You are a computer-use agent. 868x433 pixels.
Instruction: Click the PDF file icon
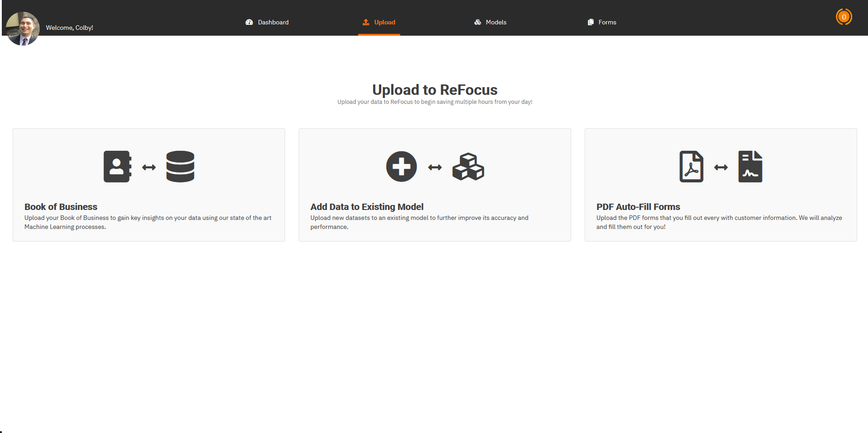tap(691, 167)
